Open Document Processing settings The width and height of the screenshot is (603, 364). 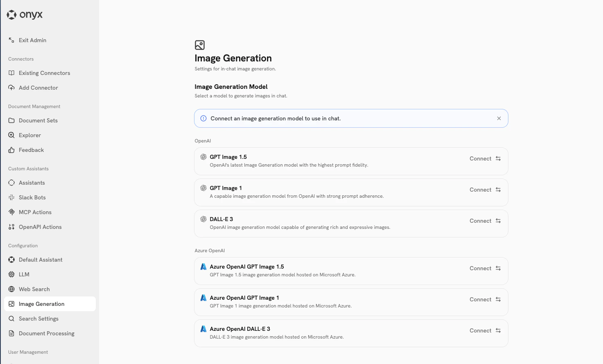coord(46,333)
